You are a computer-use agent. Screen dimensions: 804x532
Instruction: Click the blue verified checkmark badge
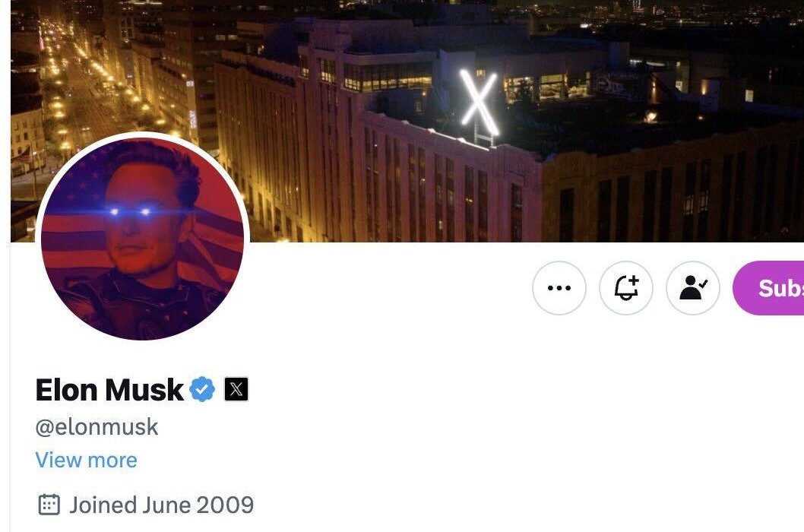[203, 389]
